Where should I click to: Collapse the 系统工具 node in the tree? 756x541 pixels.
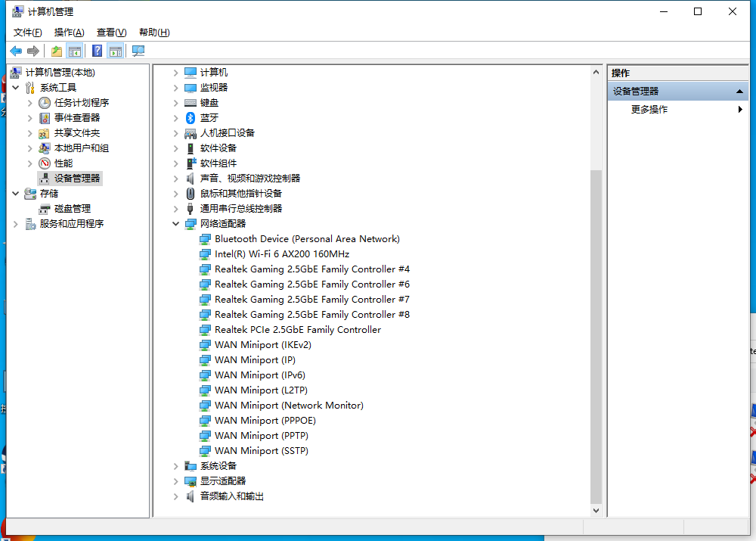15,87
